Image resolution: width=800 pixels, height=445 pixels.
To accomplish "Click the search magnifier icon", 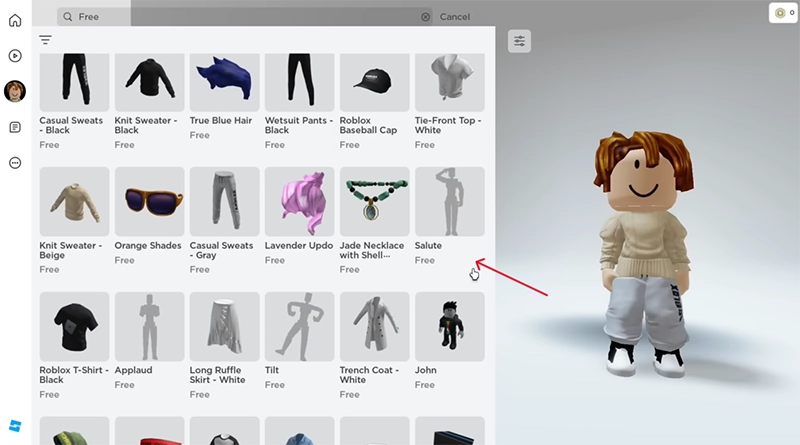I will [x=67, y=17].
